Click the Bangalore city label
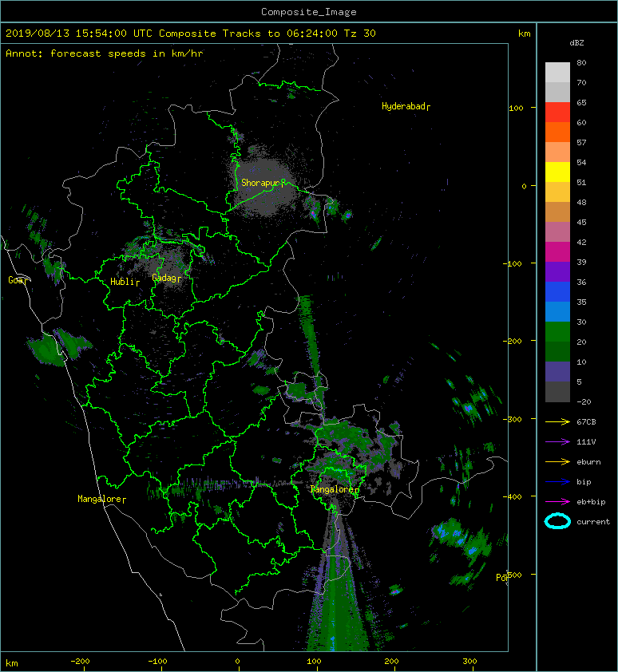This screenshot has width=618, height=672. [335, 489]
